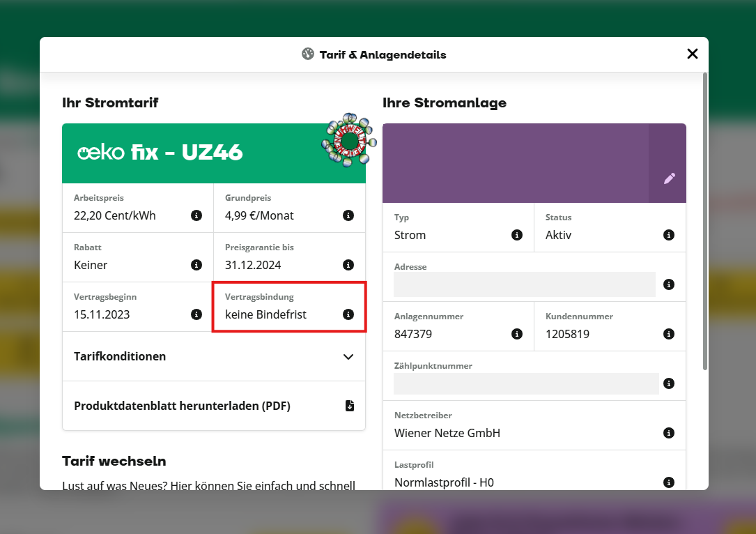Click the greyed Adresse field
Screen dimensions: 756x534
pos(525,284)
